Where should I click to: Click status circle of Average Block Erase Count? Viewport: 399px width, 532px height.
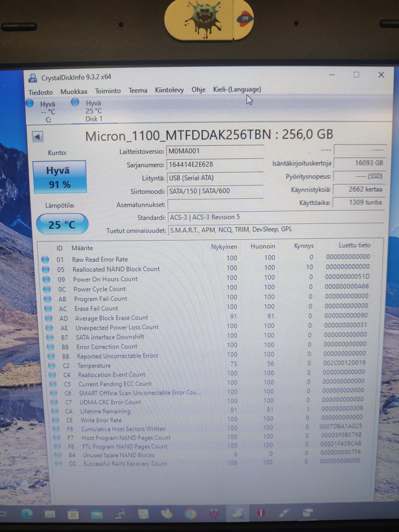(x=49, y=318)
